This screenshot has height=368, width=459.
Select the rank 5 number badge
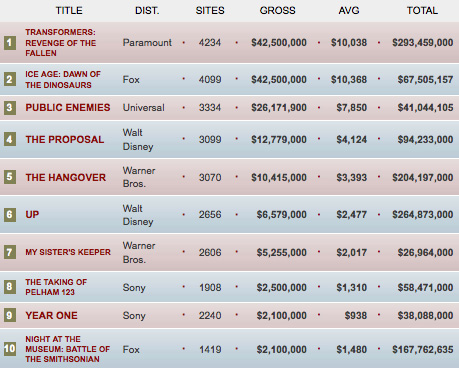10,177
